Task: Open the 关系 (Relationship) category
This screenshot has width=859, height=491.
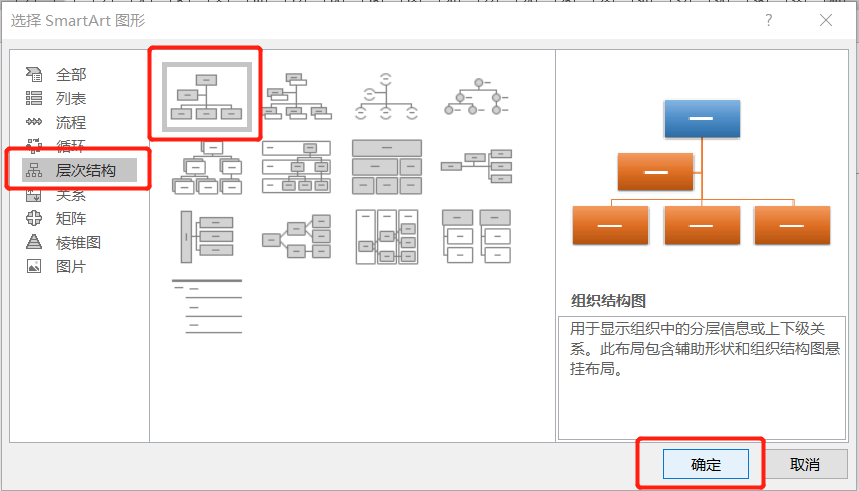Action: click(71, 194)
